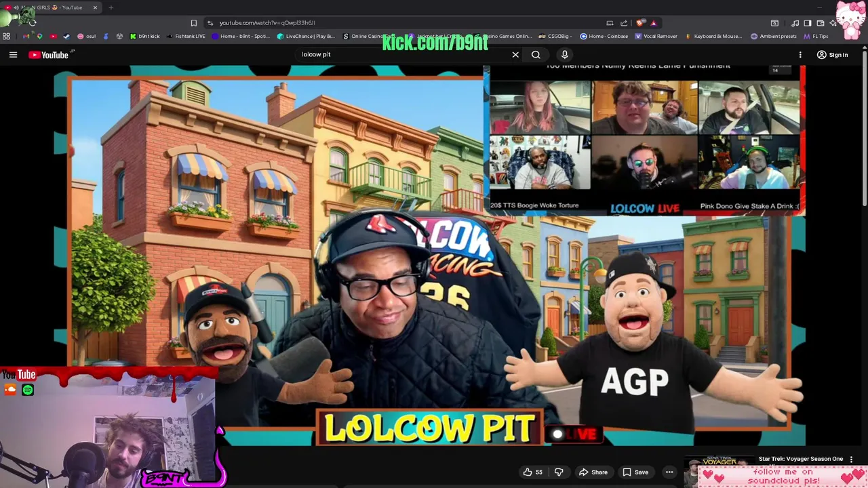Open the 'LiveChance | Play &...' bookmark
868x488 pixels.
[x=306, y=36]
